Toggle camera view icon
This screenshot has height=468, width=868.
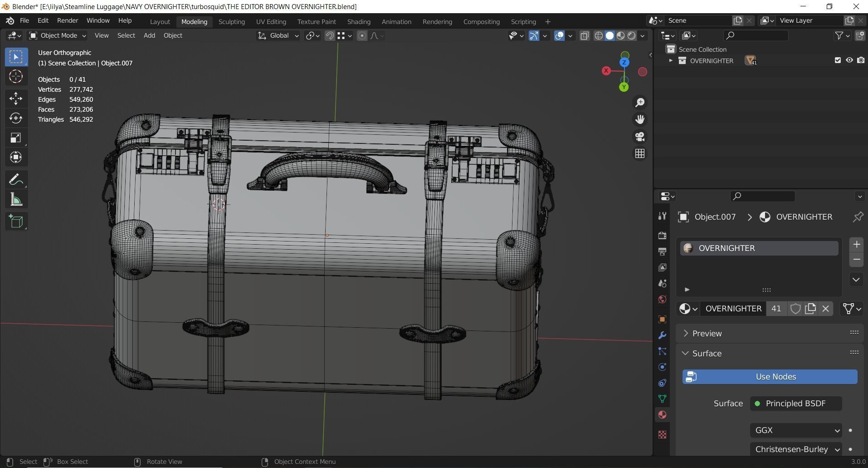coord(640,137)
